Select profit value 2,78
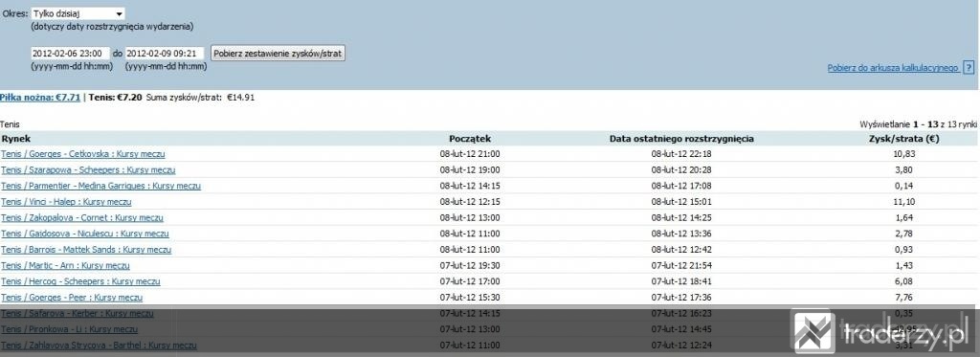This screenshot has width=980, height=357. click(x=903, y=234)
